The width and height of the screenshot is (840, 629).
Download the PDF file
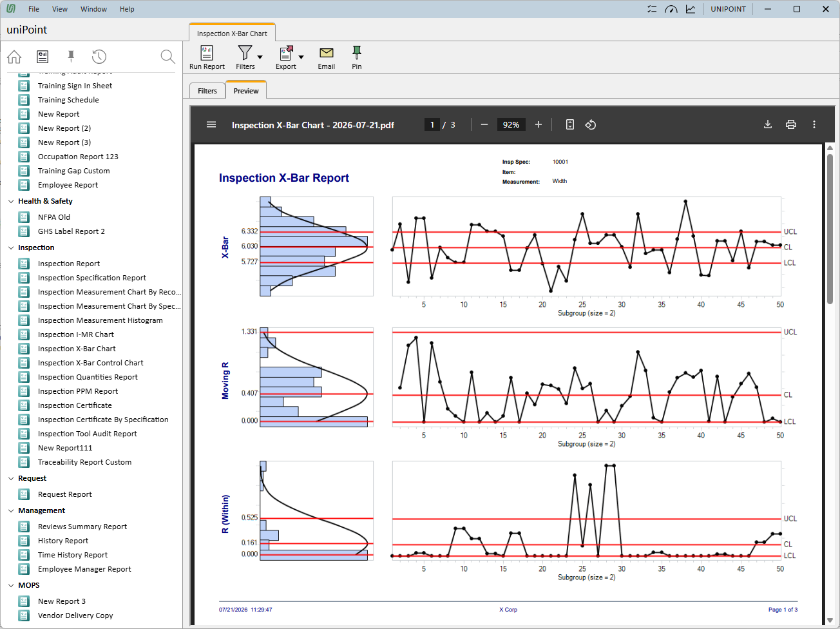(768, 124)
